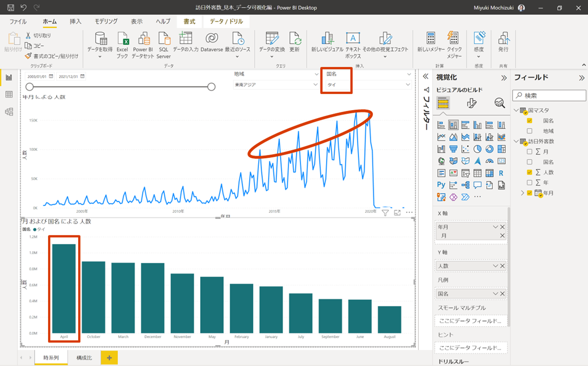Check 国名 under 訪日外客数
This screenshot has width=588, height=366.
(530, 162)
